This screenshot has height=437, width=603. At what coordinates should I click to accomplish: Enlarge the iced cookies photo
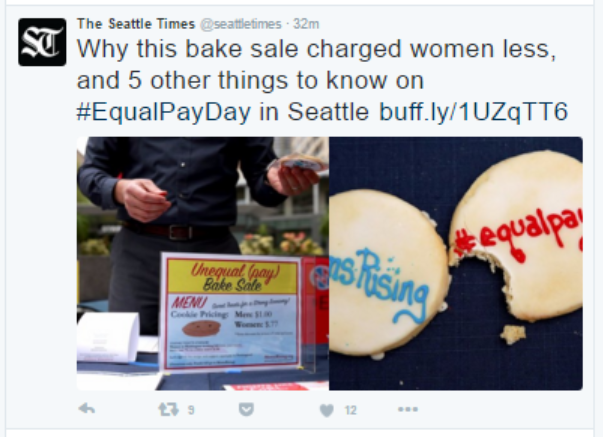pos(456,264)
